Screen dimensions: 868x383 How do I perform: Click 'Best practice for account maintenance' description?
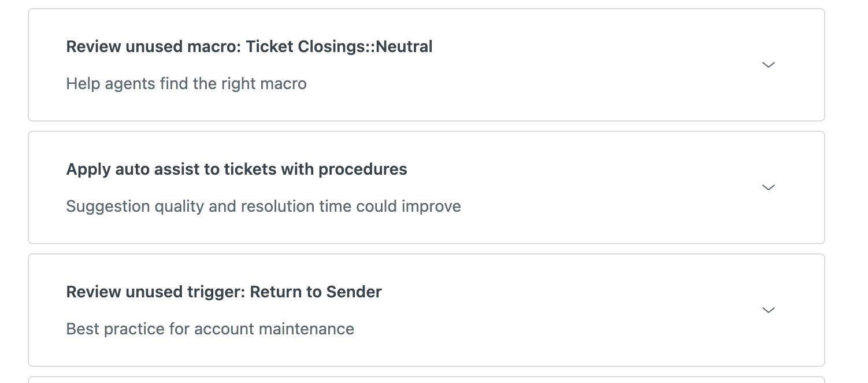(x=210, y=329)
